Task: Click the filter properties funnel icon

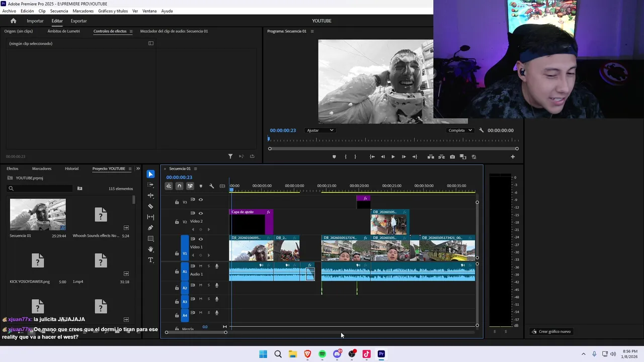Action: 230,156
